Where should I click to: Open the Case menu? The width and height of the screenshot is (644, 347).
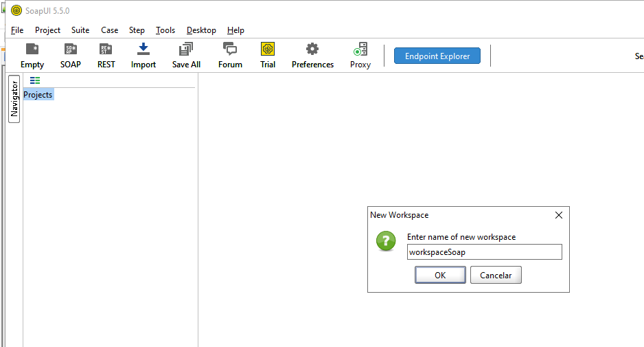109,30
